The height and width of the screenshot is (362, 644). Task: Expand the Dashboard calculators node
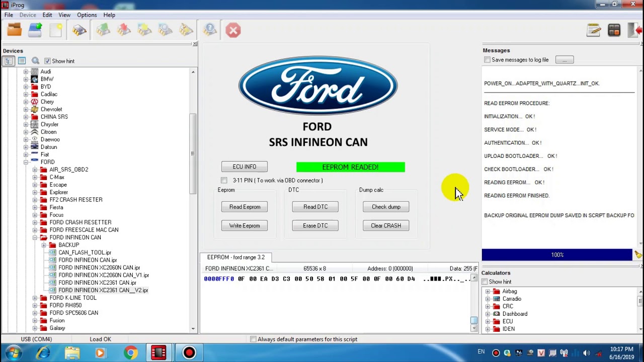pos(488,314)
